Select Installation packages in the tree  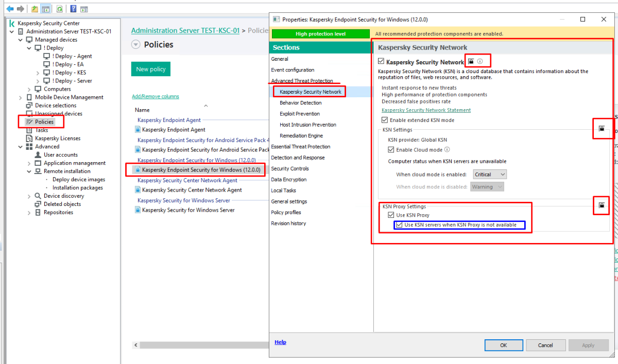click(77, 188)
